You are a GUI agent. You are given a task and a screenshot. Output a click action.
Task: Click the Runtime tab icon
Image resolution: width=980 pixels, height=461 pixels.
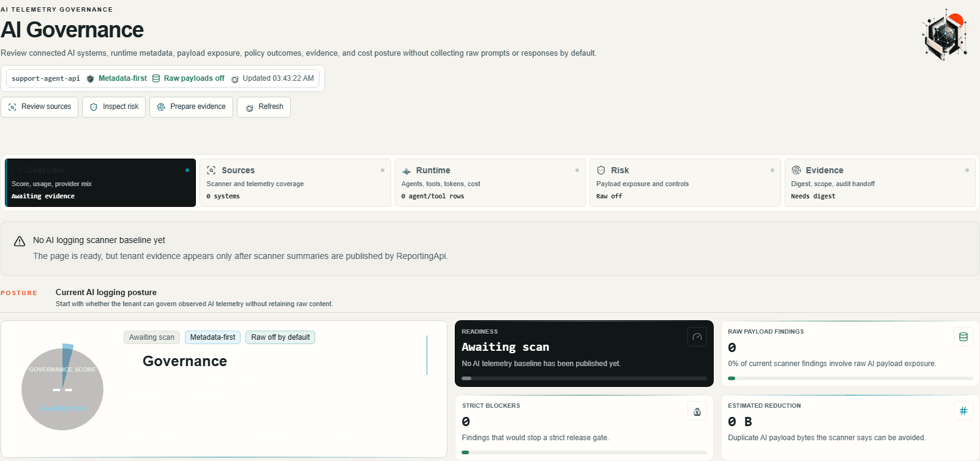tap(406, 171)
